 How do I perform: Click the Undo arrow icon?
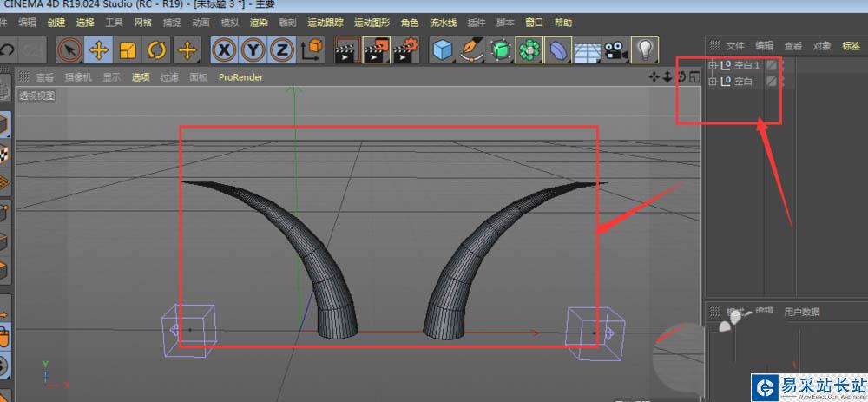click(7, 50)
